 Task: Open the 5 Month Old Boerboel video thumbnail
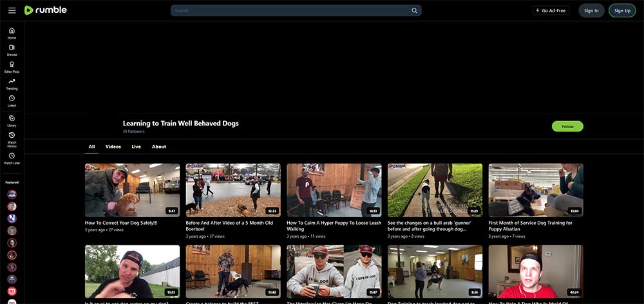233,190
